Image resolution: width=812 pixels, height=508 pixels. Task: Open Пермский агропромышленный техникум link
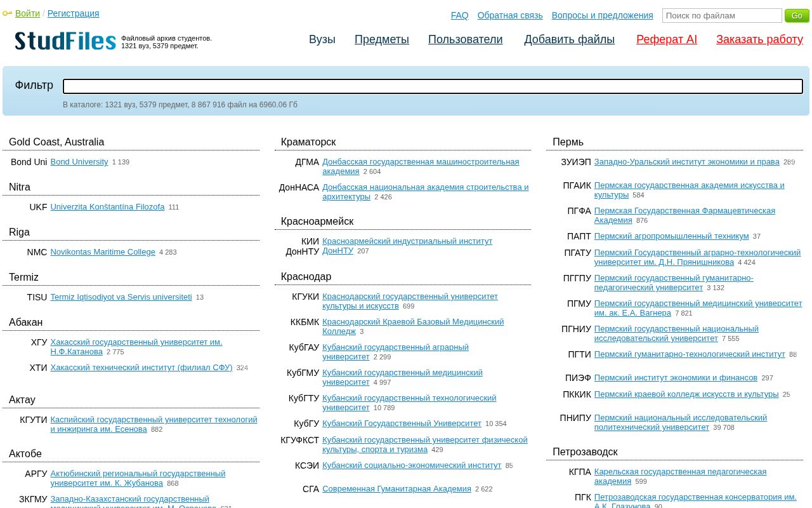click(x=672, y=236)
